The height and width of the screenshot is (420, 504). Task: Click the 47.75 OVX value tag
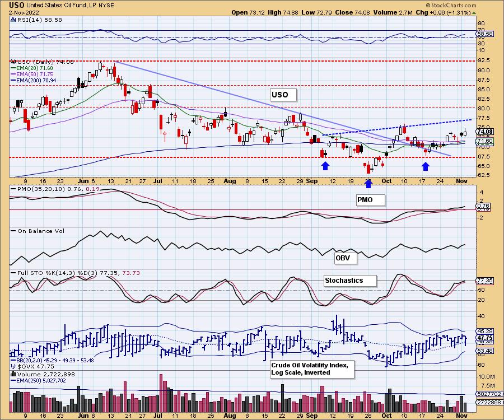click(485, 338)
